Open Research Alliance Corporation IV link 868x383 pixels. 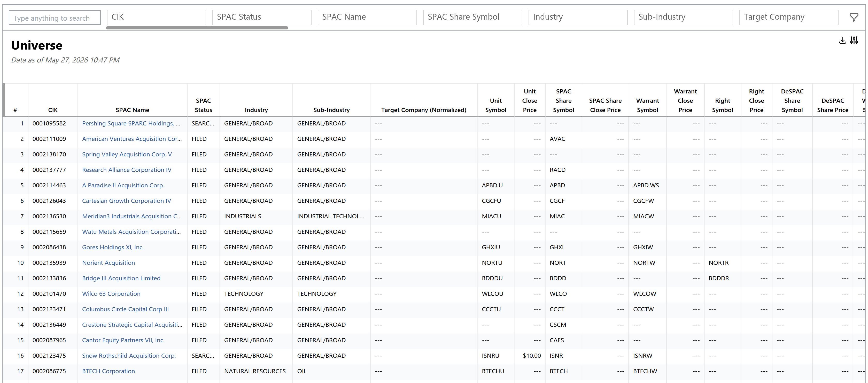click(x=127, y=170)
